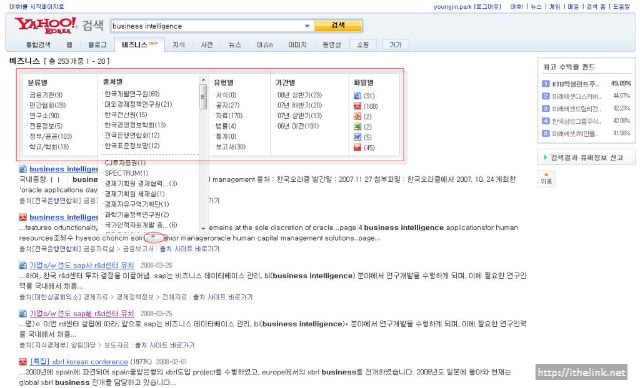Open 도움말 from the top links

(622, 7)
